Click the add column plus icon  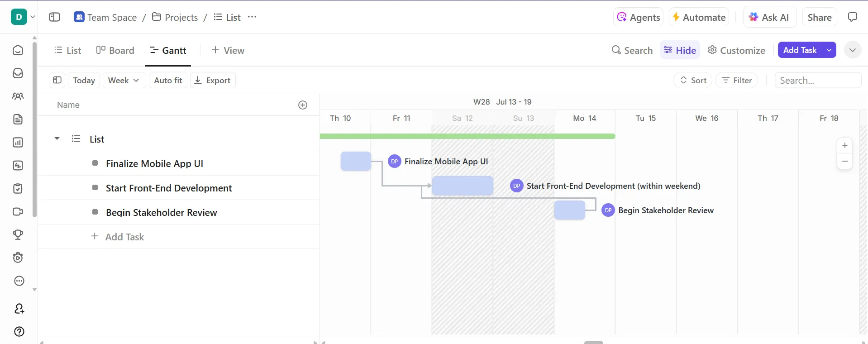tap(303, 105)
